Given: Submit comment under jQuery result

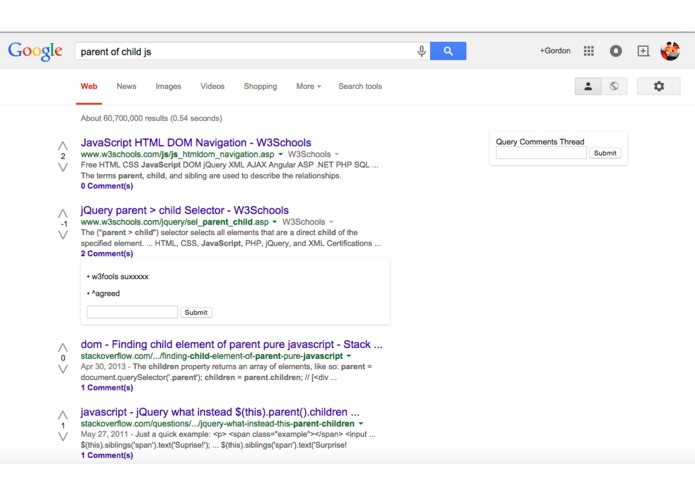Looking at the screenshot, I should (196, 312).
